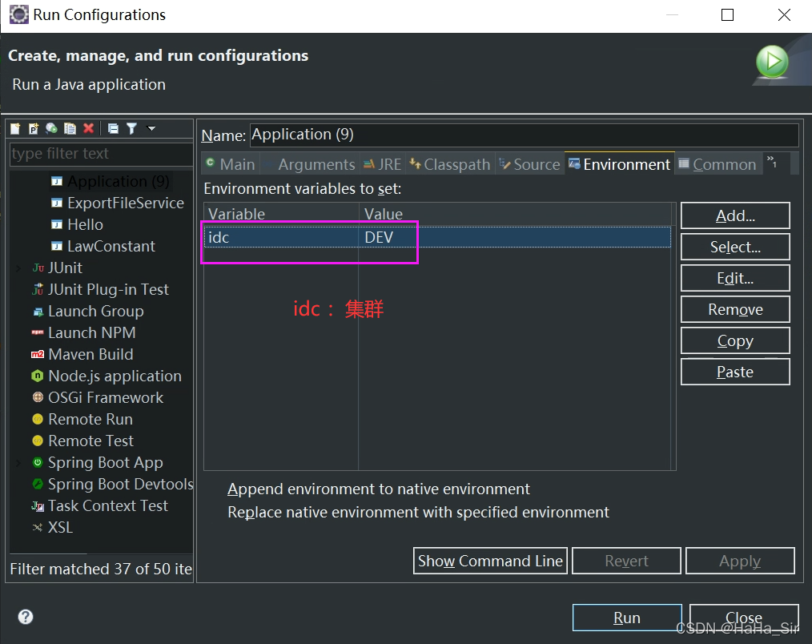Click the Paste button
Screen dimensions: 812x644
click(x=735, y=372)
